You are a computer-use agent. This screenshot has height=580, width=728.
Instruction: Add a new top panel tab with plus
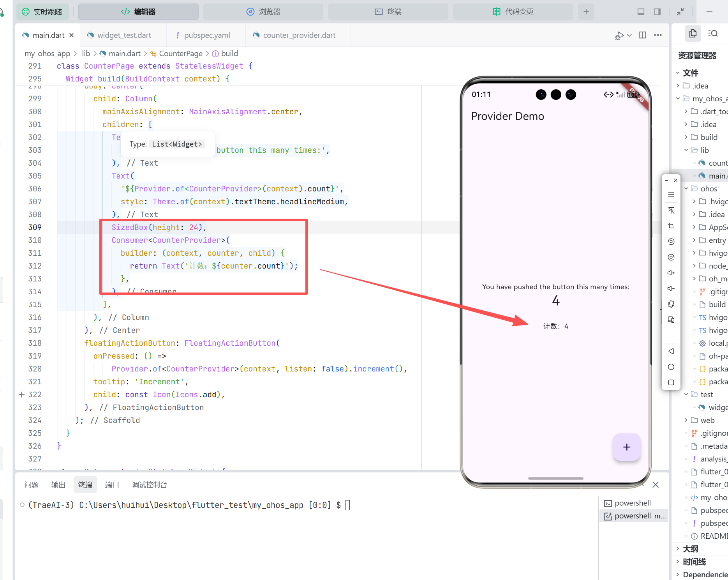coord(586,12)
